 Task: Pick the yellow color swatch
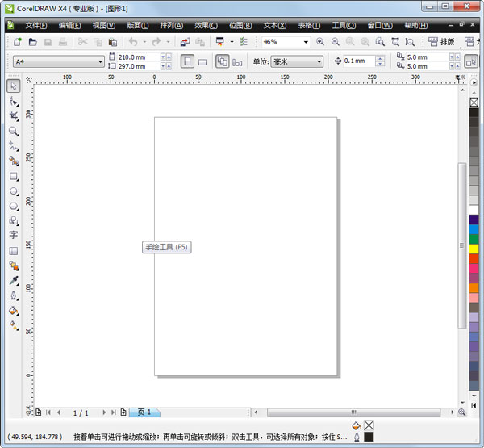click(474, 249)
